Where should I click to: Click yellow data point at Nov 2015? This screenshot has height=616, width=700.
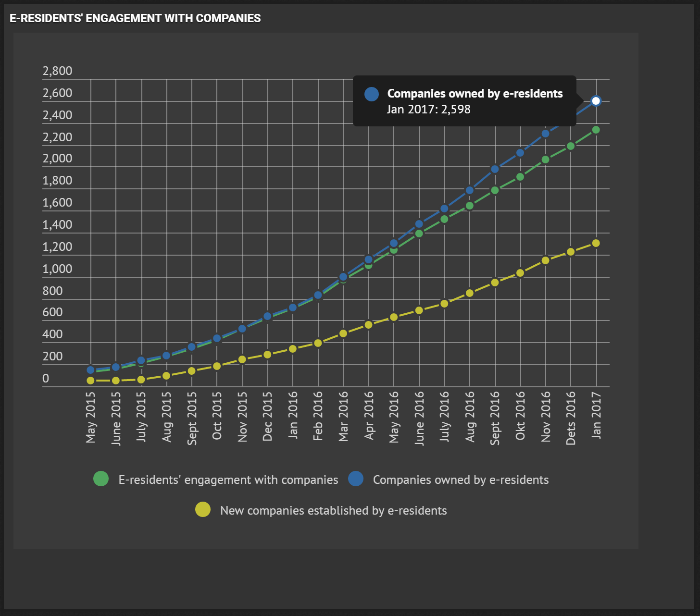pos(242,359)
